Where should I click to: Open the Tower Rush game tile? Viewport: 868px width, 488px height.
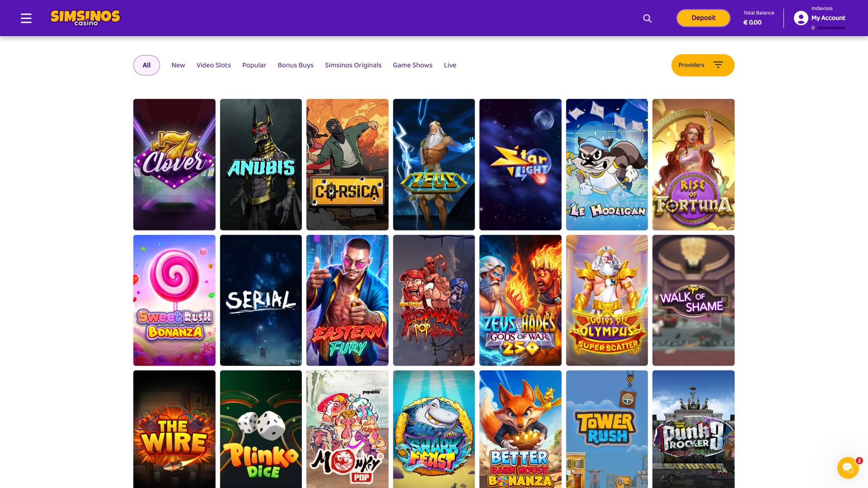coord(607,429)
